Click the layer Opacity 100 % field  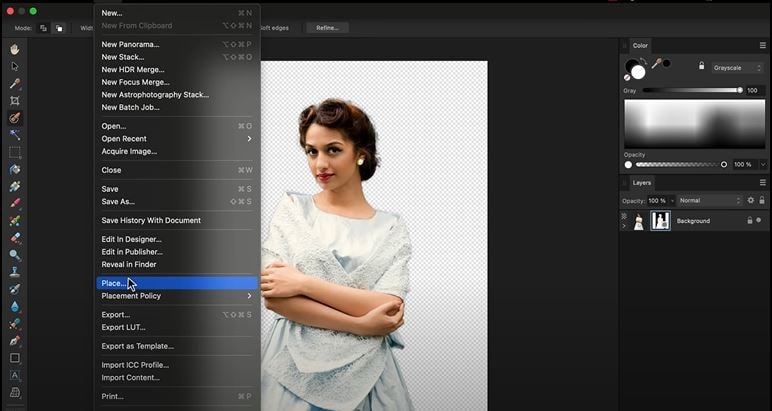[x=656, y=201]
